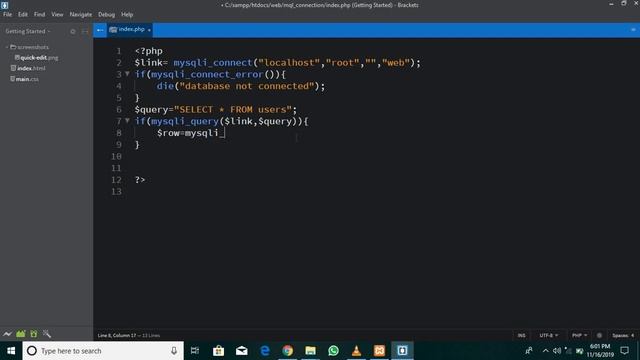Open the File menu

coord(7,14)
